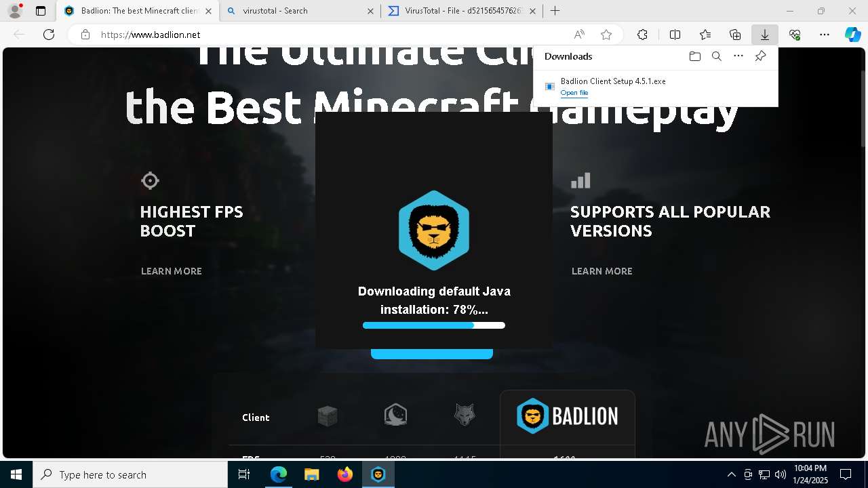
Task: Show hidden system tray icons
Action: pyautogui.click(x=731, y=474)
